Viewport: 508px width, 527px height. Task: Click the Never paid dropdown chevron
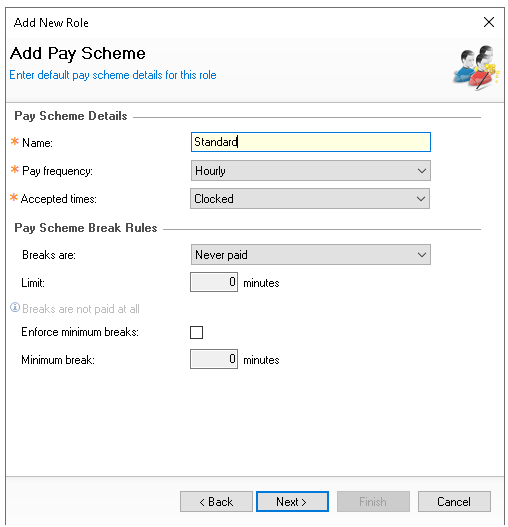pos(422,255)
